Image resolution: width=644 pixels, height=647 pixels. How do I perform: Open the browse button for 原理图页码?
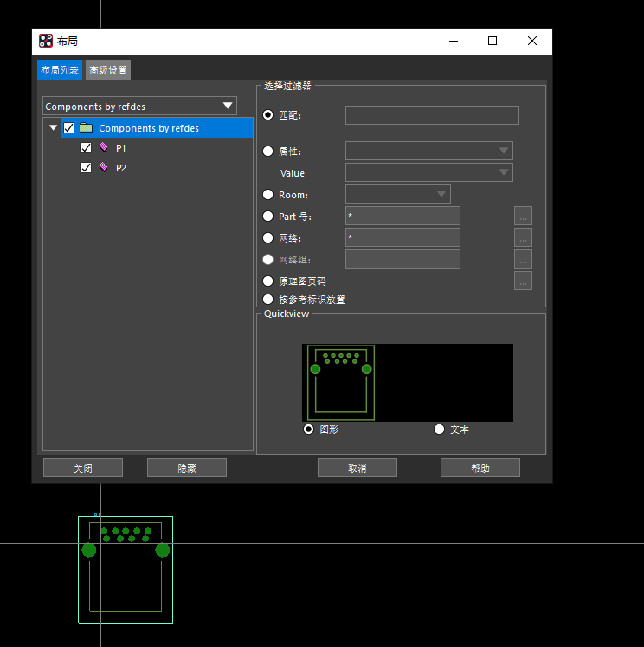523,281
